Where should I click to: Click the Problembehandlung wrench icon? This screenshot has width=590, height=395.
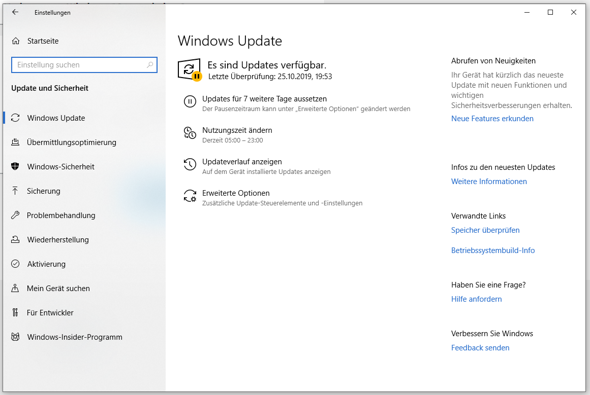[x=15, y=215]
